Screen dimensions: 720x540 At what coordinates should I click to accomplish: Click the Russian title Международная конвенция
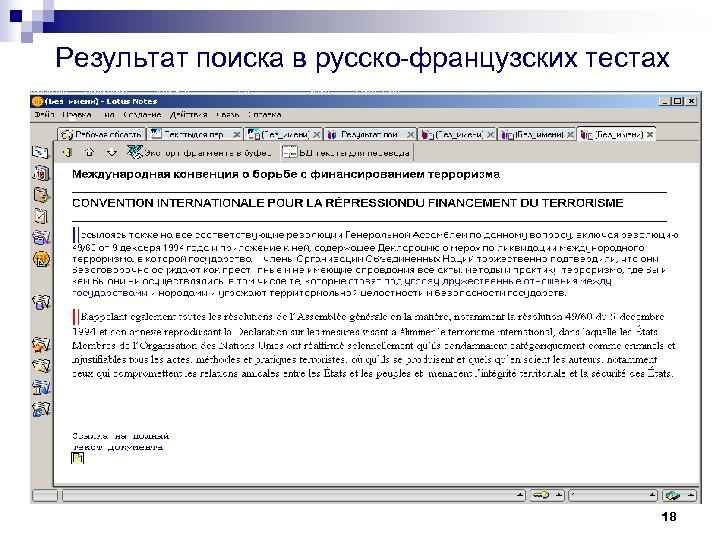(x=286, y=174)
